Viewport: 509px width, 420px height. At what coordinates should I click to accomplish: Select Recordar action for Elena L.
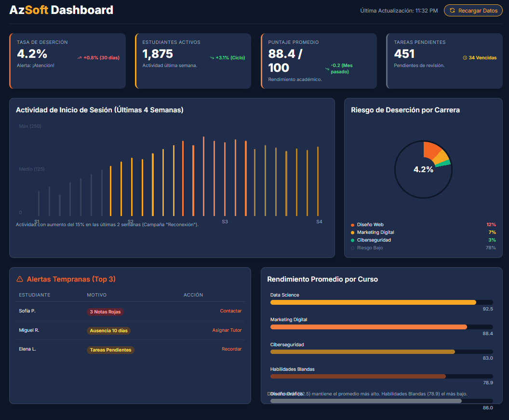tap(231, 349)
